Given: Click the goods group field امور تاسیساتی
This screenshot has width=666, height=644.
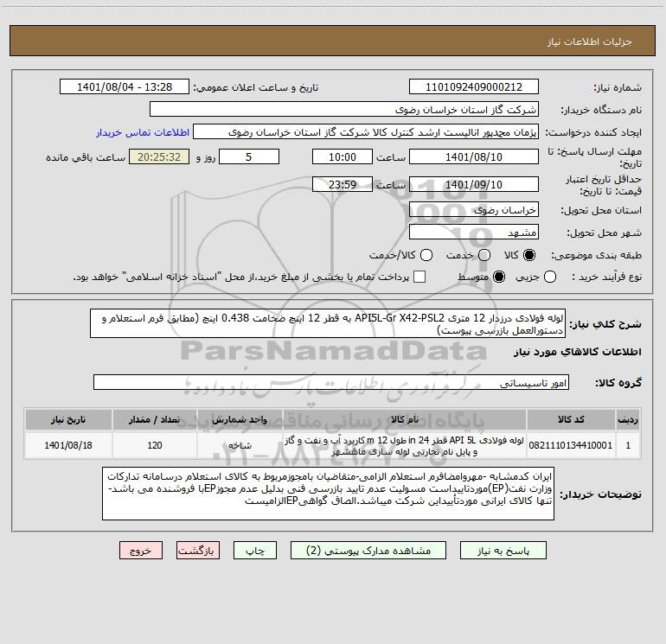Looking at the screenshot, I should [331, 382].
